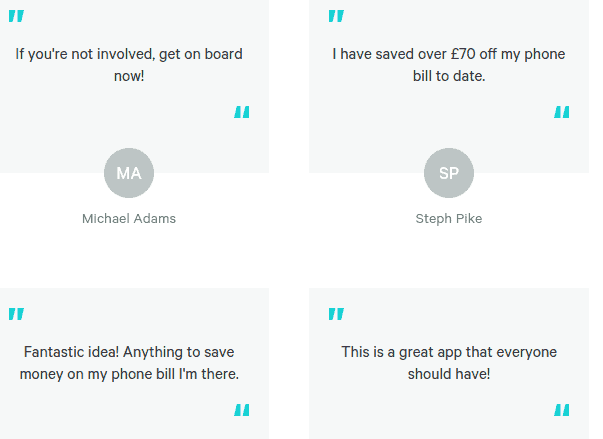The width and height of the screenshot is (603, 439).
Task: Click opening quote mark above Fantastic idea testimonial
Action: pos(16,314)
